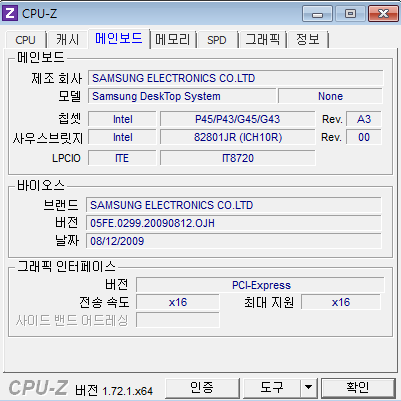The image size is (401, 401).
Task: Click the BIOS date 08/12/2009
Action: (234, 241)
